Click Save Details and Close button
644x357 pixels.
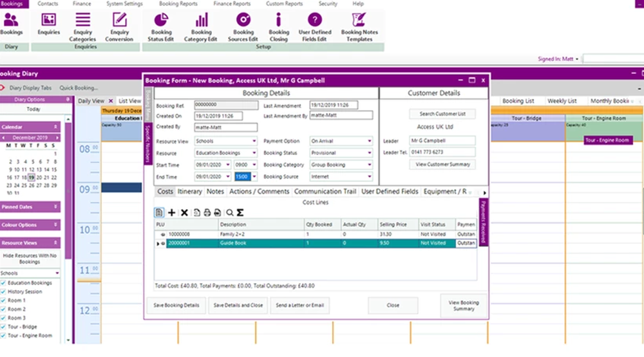coord(238,306)
